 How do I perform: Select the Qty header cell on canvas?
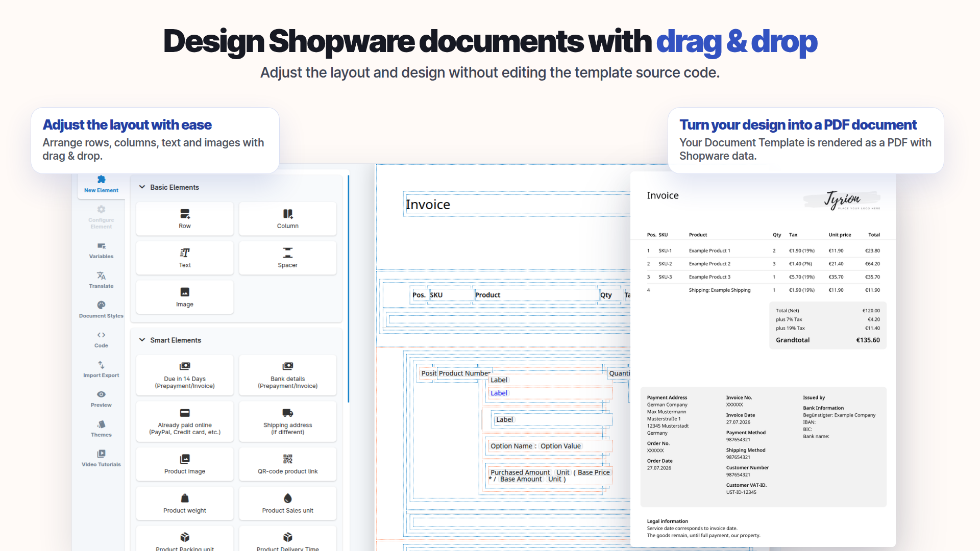click(606, 295)
